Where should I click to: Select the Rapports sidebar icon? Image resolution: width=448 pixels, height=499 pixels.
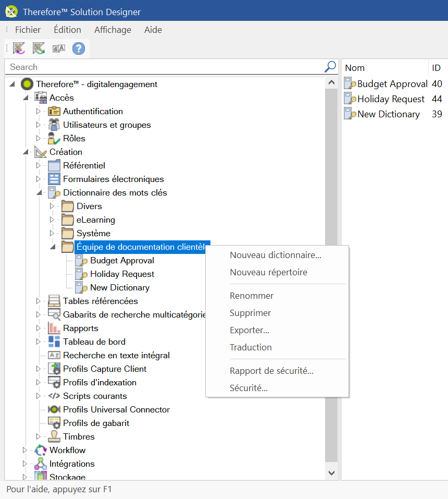coord(53,328)
